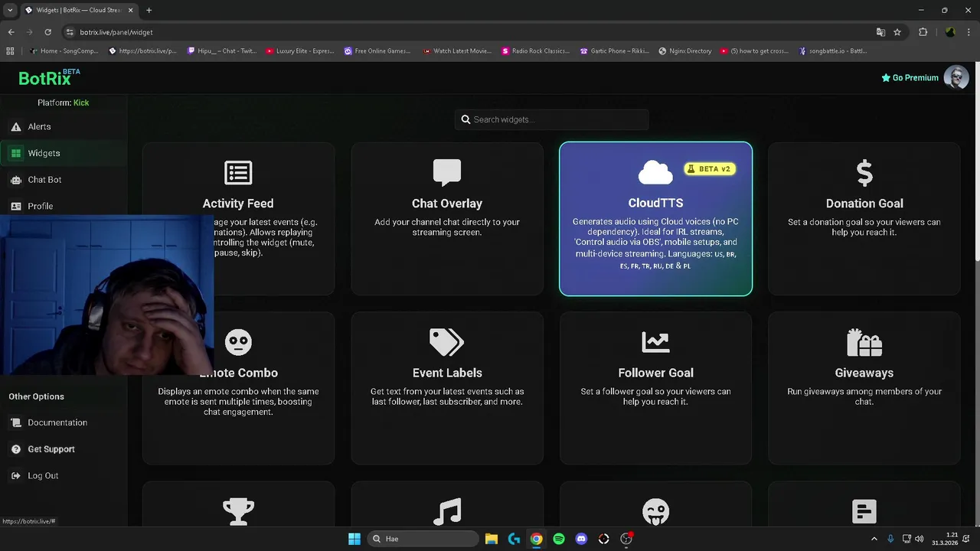Open the Nginx Directory bookmark
This screenshot has height=551, width=980.
pos(685,51)
